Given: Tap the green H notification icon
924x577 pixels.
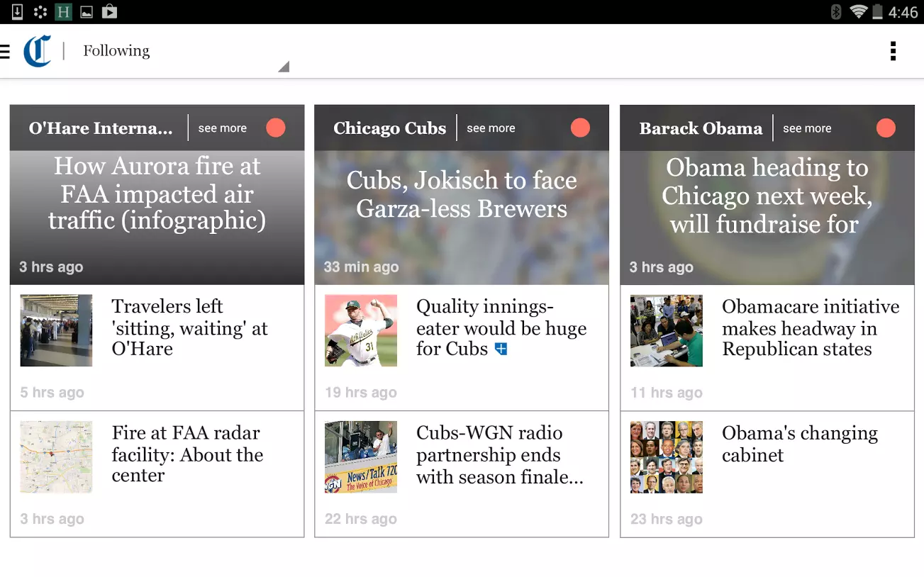Looking at the screenshot, I should click(x=63, y=11).
